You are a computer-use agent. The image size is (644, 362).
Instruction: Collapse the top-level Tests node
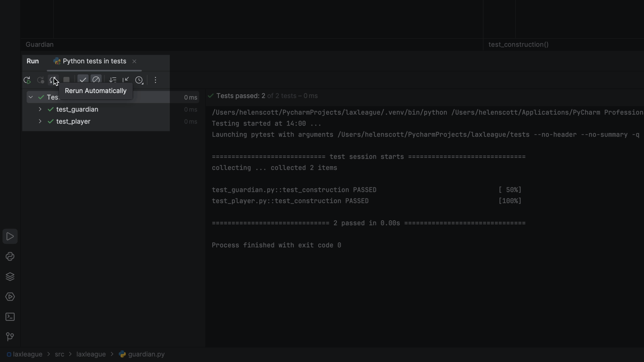(x=31, y=97)
